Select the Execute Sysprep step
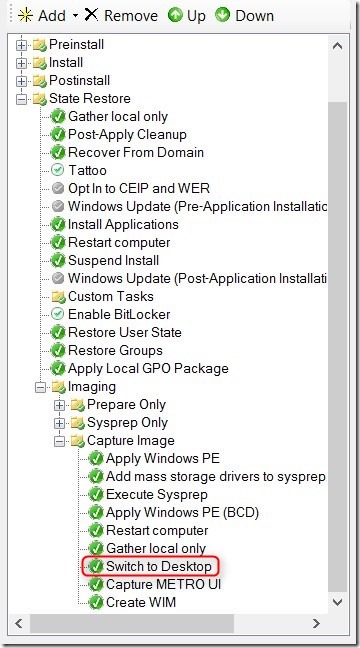360x648 pixels. pyautogui.click(x=157, y=495)
